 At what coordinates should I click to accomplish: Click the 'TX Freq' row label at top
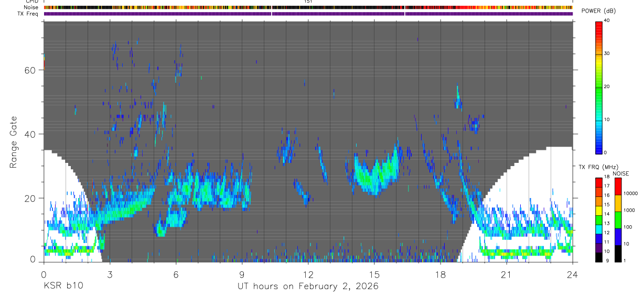tap(29, 14)
